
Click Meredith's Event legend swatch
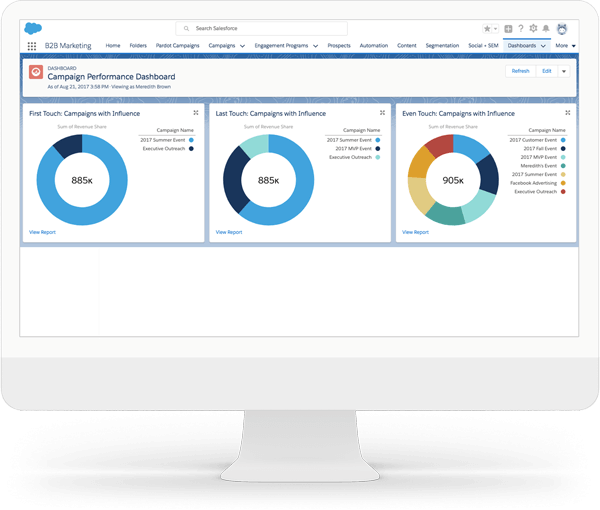tap(563, 166)
